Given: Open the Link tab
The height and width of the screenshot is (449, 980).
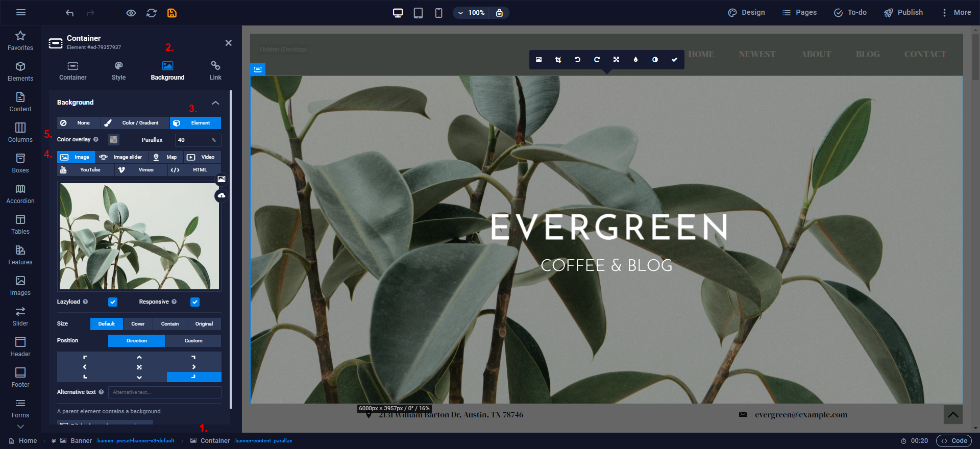Looking at the screenshot, I should (x=215, y=71).
